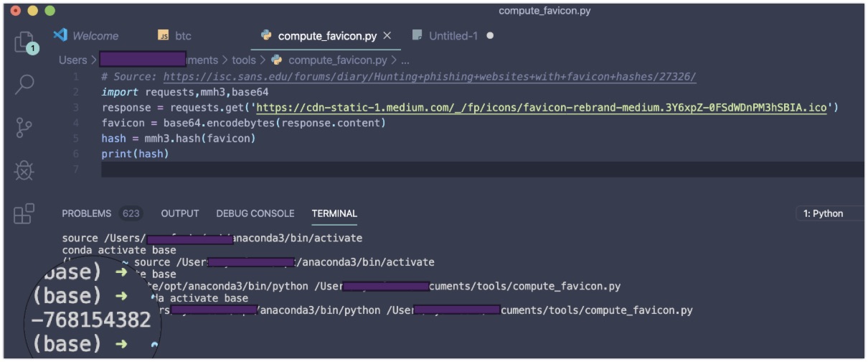Screen dimensions: 868x362
Task: Click the -768154382 hash output
Action: 92,320
